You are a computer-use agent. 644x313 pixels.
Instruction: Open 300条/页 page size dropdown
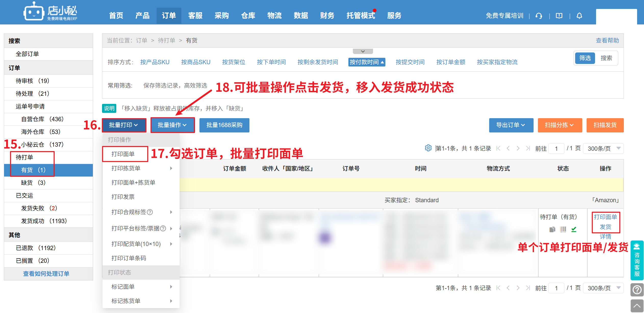[x=603, y=148]
